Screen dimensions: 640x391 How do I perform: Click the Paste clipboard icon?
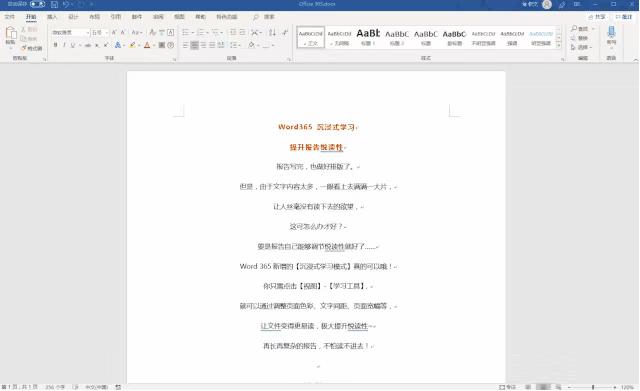click(11, 33)
